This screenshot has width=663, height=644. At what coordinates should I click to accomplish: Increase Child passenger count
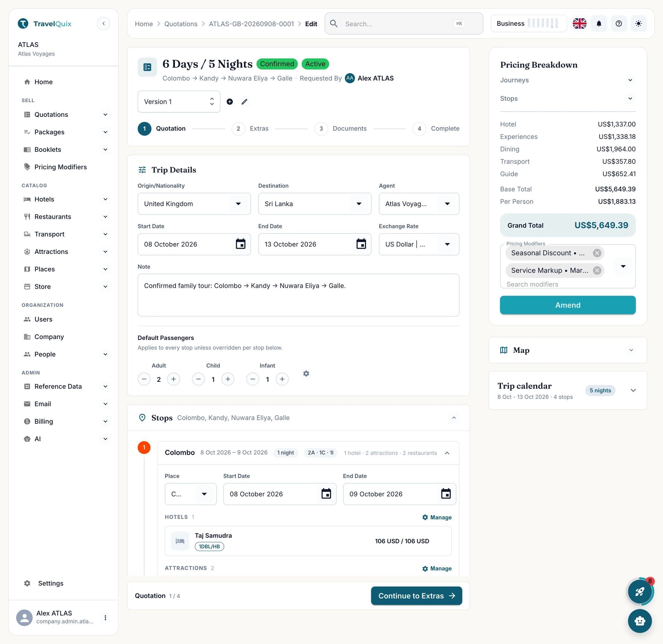tap(228, 379)
